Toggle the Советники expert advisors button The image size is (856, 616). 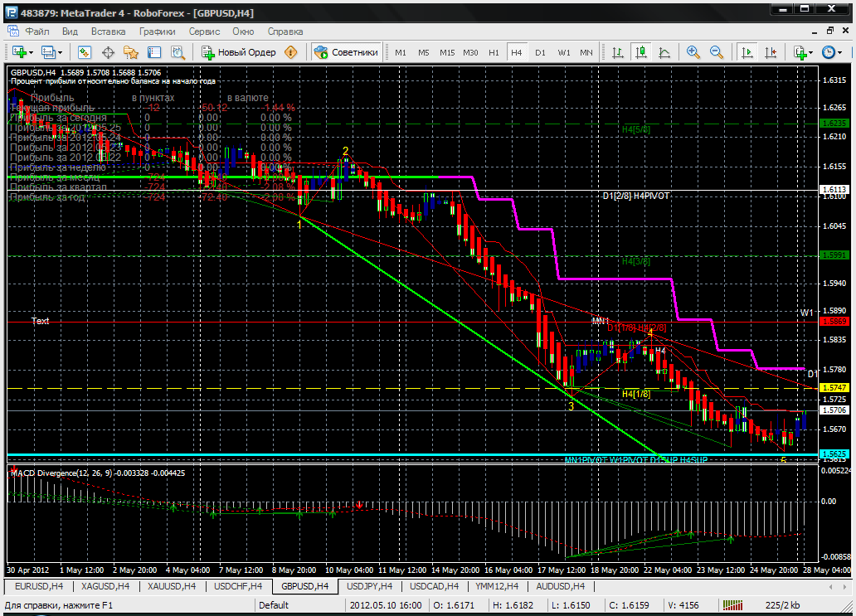pyautogui.click(x=346, y=52)
